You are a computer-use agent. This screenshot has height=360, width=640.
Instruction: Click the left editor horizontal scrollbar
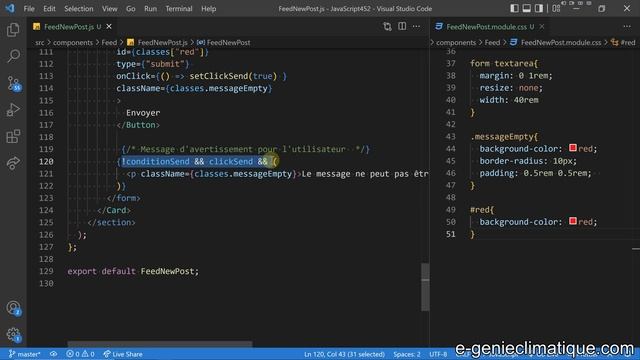coord(160,344)
